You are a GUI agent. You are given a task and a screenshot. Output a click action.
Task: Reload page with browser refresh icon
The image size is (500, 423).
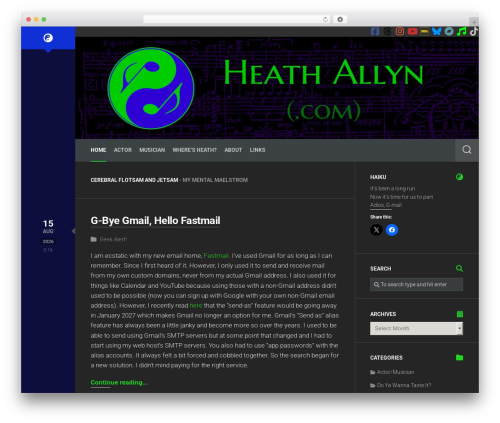pyautogui.click(x=325, y=19)
